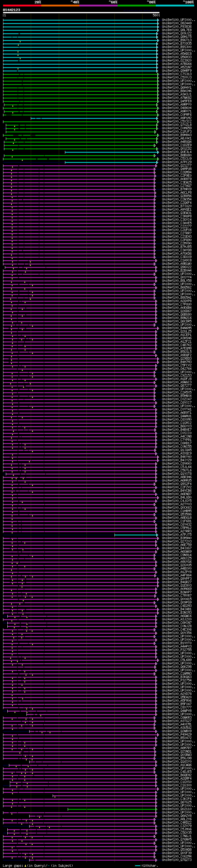The width and height of the screenshot is (197, 868).
Task: Select hit label UniRef100_Q5XHD8
Action: (177, 850)
